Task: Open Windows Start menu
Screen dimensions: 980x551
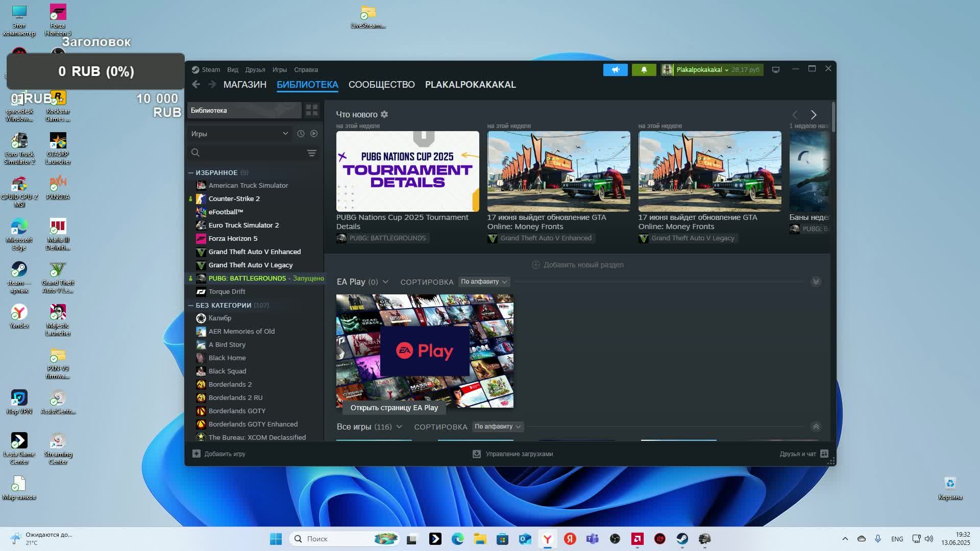Action: coord(276,539)
